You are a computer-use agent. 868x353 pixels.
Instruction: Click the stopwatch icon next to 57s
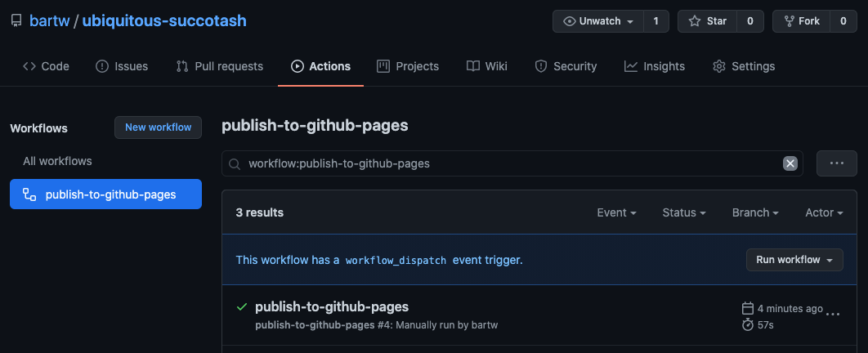coord(747,324)
